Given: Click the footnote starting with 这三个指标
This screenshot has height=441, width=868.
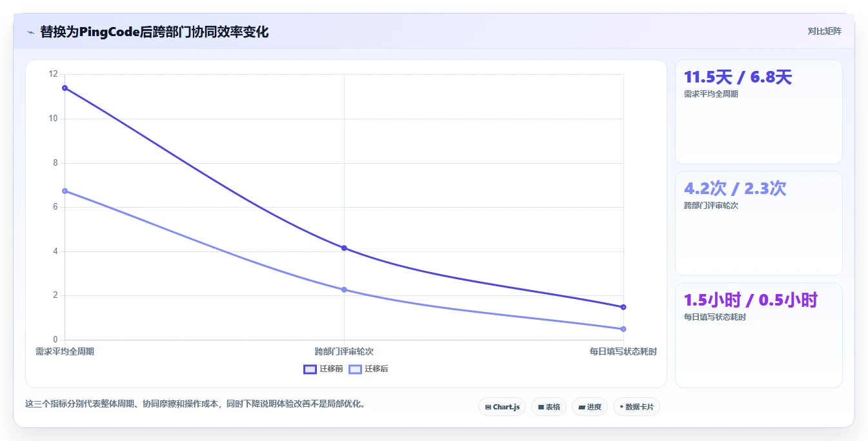Looking at the screenshot, I should coord(195,404).
